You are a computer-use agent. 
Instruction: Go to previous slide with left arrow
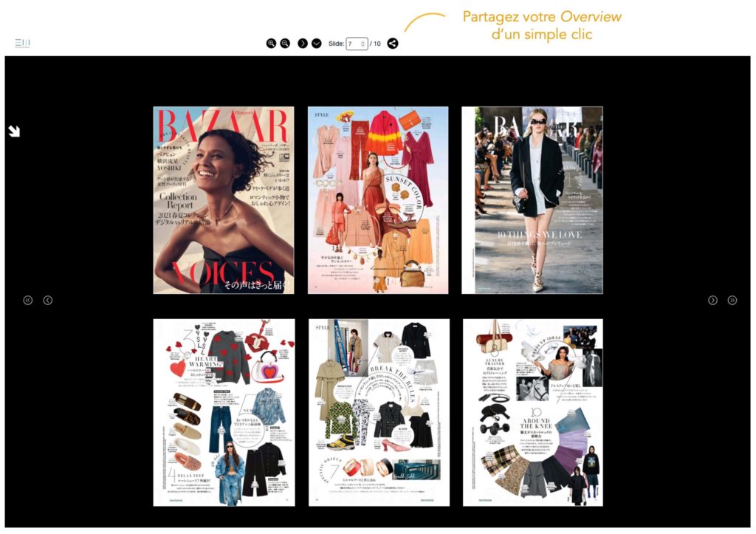(48, 301)
